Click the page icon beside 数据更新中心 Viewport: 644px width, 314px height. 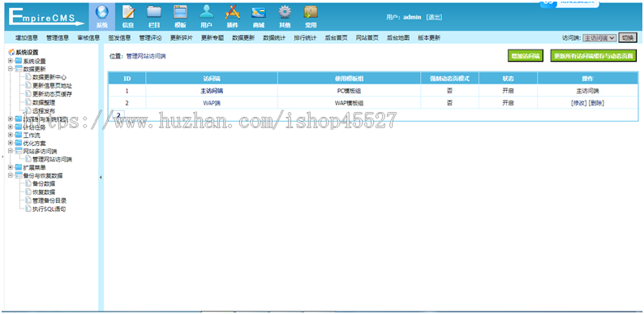coord(28,77)
